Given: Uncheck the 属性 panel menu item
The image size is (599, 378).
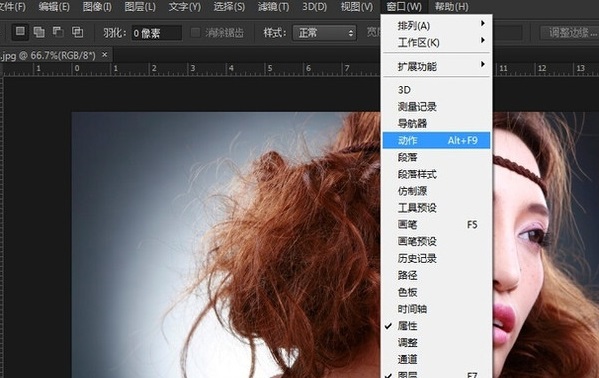Looking at the screenshot, I should click(436, 326).
